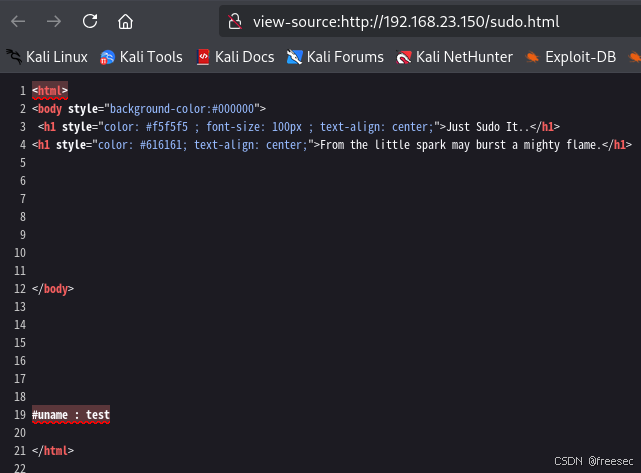Open the Kali Docs bookmark
Viewport: 641px width, 473px height.
(x=235, y=57)
